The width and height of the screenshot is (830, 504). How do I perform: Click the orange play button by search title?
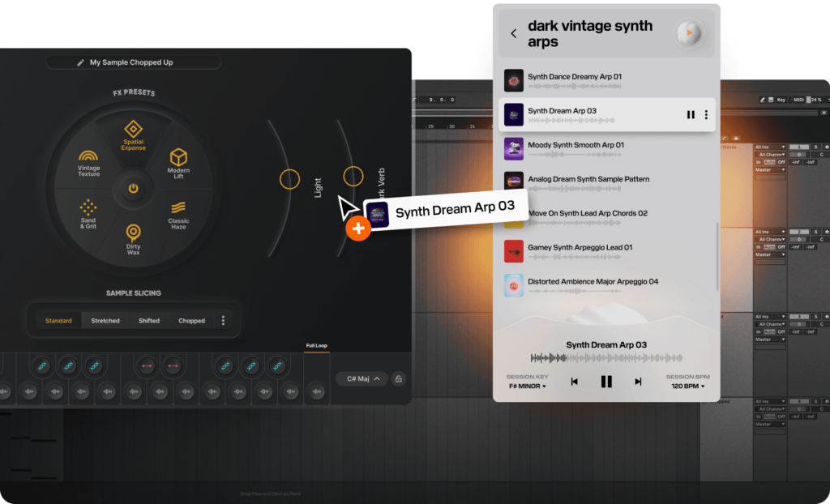click(689, 34)
